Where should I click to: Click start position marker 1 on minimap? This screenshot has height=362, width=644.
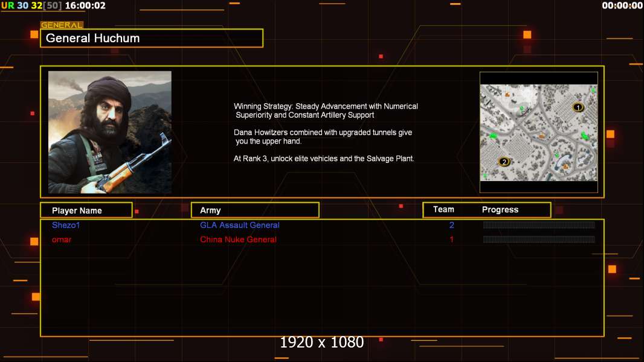pos(578,107)
